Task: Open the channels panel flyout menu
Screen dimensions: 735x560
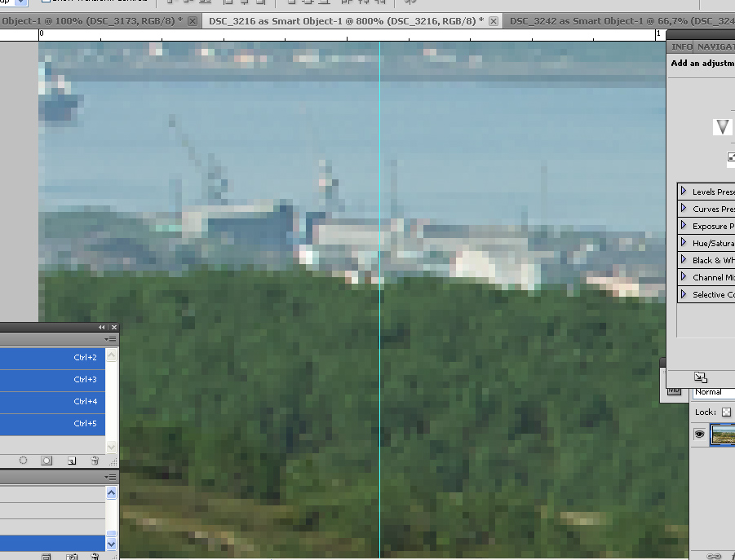Action: 112,338
